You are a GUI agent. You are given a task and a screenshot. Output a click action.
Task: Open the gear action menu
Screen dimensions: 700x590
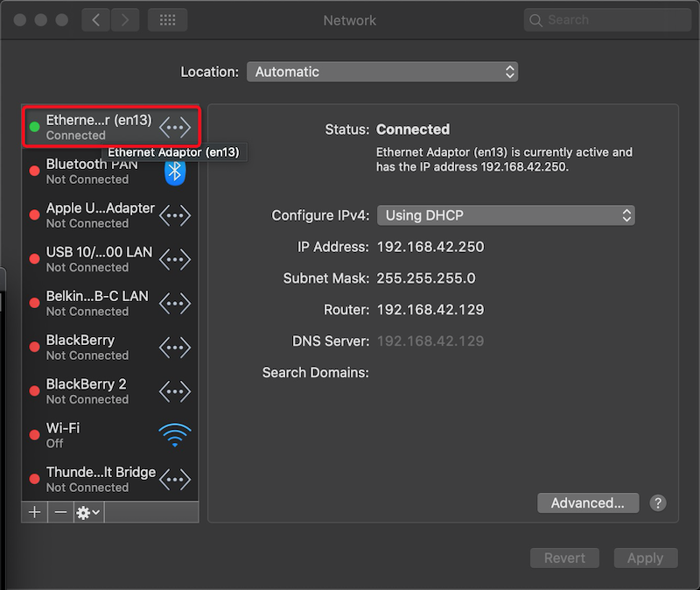(x=88, y=512)
